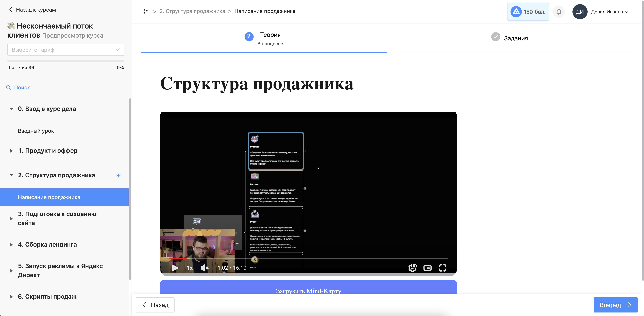Open notifications bell icon
Image resolution: width=644 pixels, height=316 pixels.
click(559, 12)
